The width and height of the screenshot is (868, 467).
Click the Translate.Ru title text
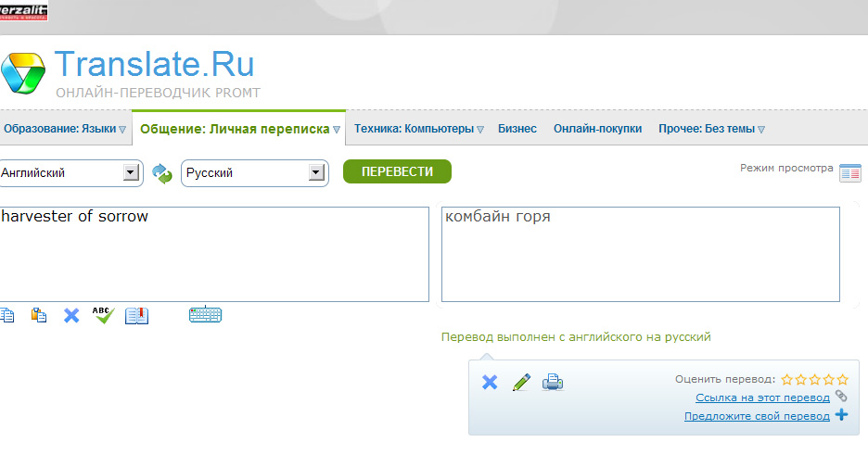click(x=155, y=64)
